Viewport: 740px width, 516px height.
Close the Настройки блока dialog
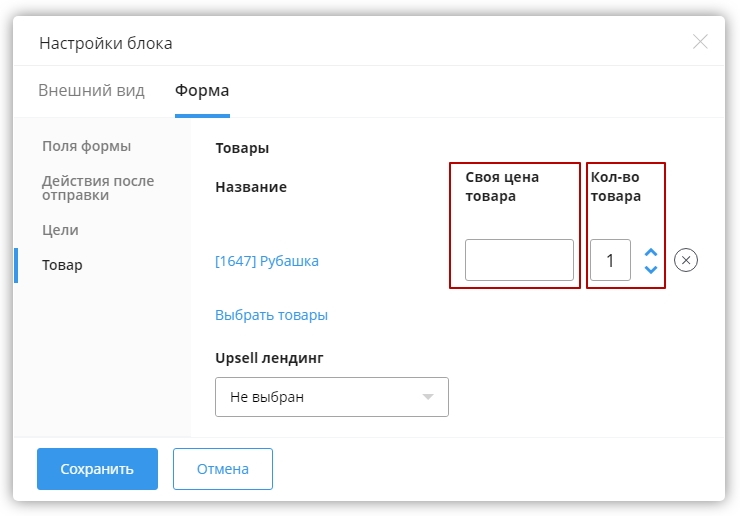[700, 42]
